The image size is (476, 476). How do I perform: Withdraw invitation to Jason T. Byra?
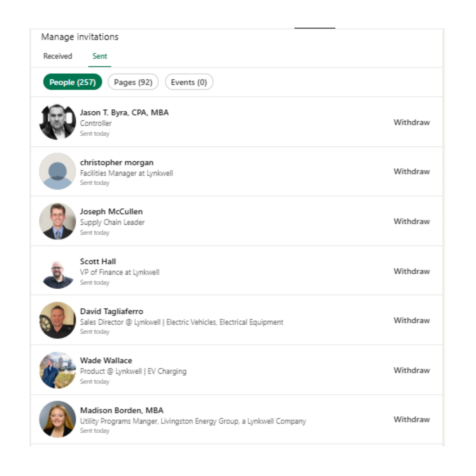(x=412, y=122)
